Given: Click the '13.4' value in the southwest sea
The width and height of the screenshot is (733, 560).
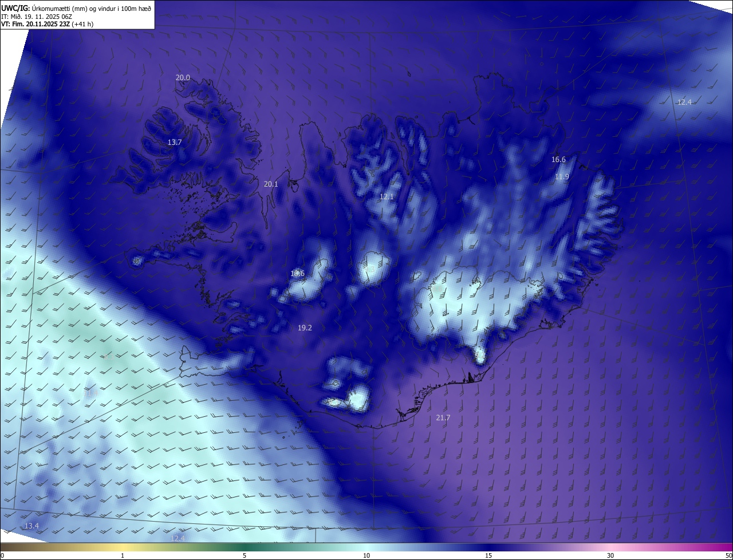Looking at the screenshot, I should tap(31, 526).
